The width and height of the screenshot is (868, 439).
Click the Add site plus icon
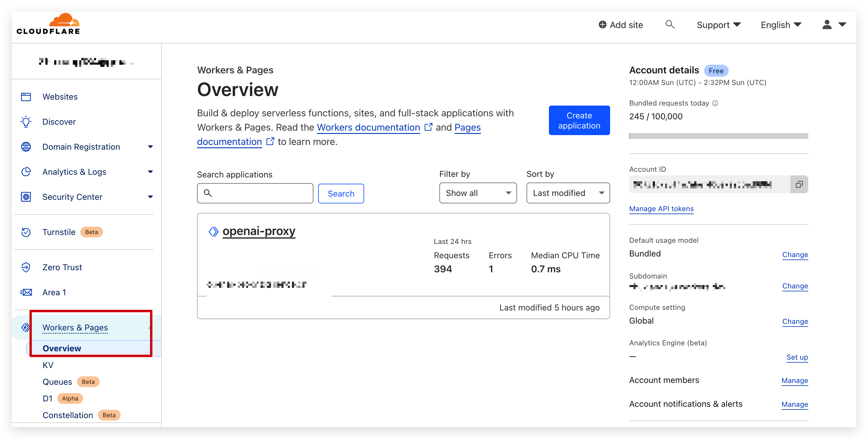(602, 24)
